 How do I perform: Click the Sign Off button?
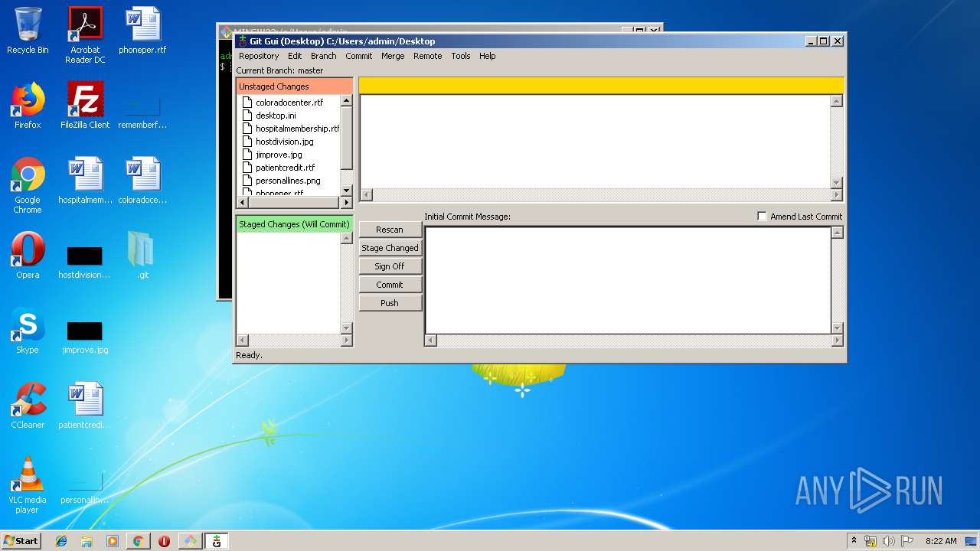pyautogui.click(x=390, y=266)
